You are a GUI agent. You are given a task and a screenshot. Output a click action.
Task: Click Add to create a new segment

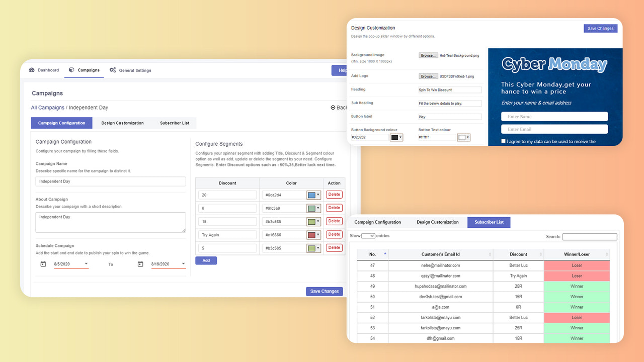(x=206, y=260)
